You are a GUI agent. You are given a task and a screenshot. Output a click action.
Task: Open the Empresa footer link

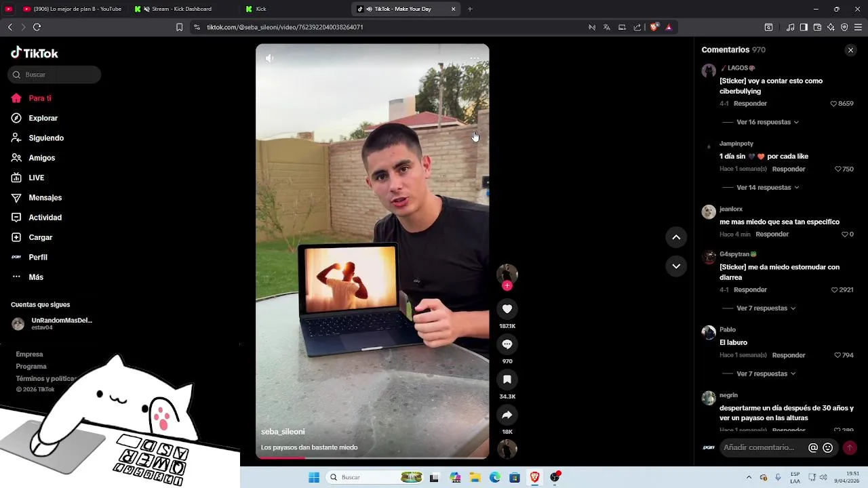(x=29, y=354)
